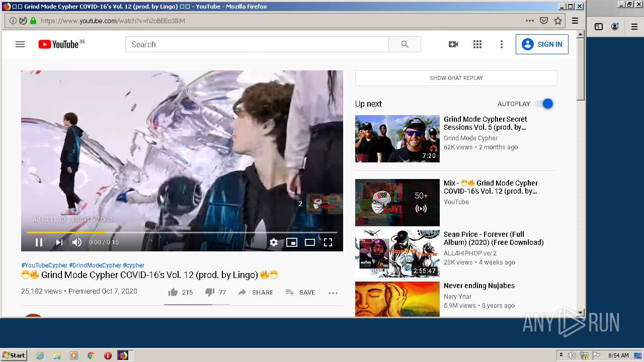This screenshot has height=362, width=644.
Task: Activate the miniplayer mode
Action: 292,242
